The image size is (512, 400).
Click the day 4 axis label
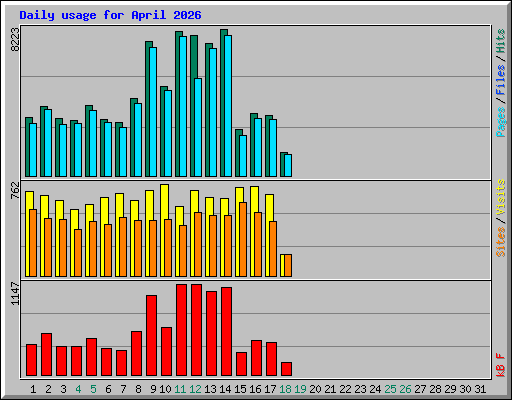coord(78,389)
